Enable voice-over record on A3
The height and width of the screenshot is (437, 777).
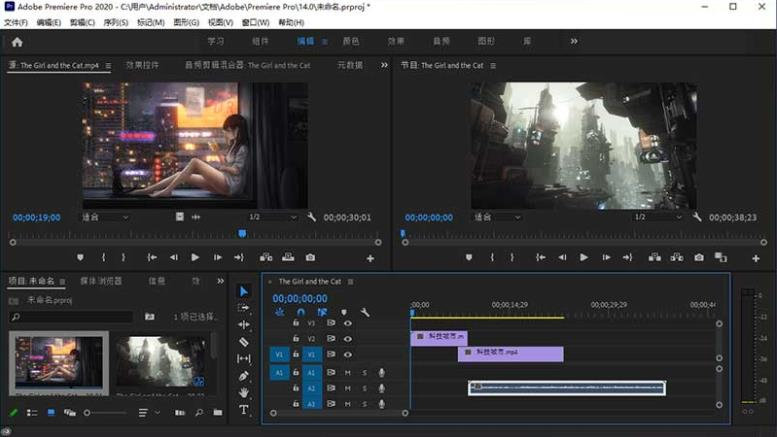(x=382, y=404)
